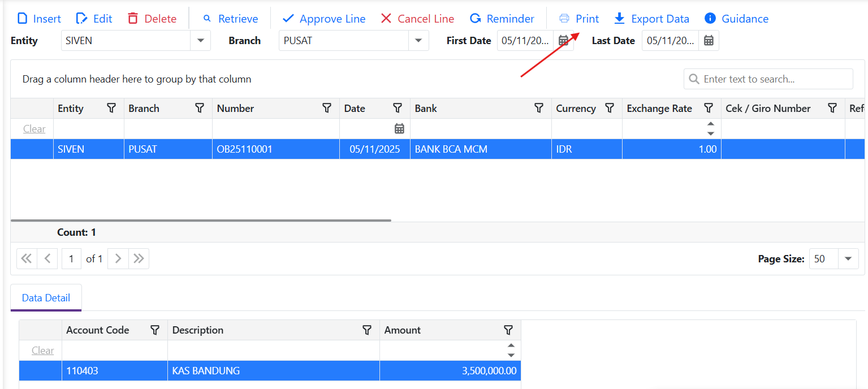Click Description filter row field

[x=274, y=351]
